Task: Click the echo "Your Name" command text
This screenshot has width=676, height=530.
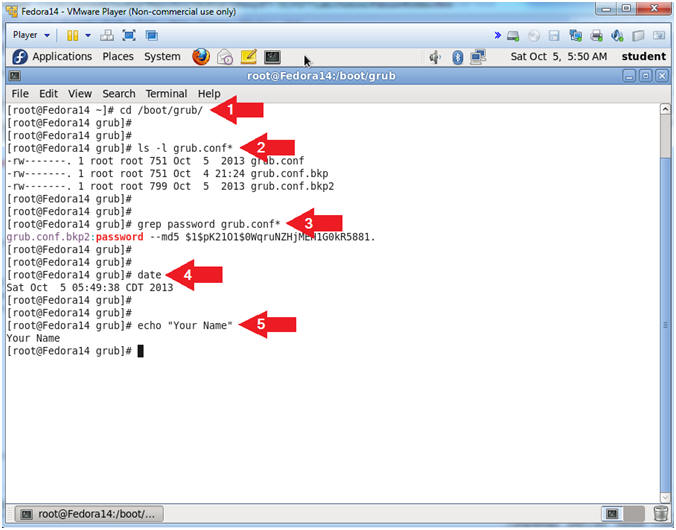Action: [185, 326]
